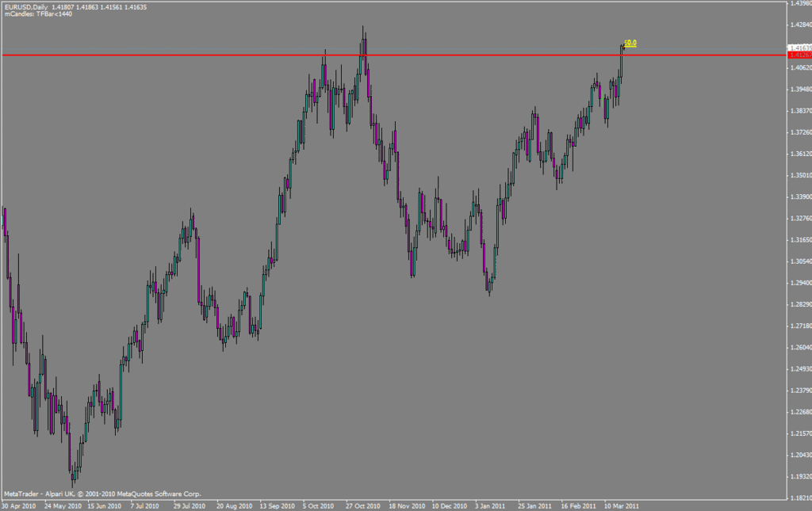Image resolution: width=812 pixels, height=511 pixels.
Task: Click the 1.33900 price axis label
Action: click(801, 196)
